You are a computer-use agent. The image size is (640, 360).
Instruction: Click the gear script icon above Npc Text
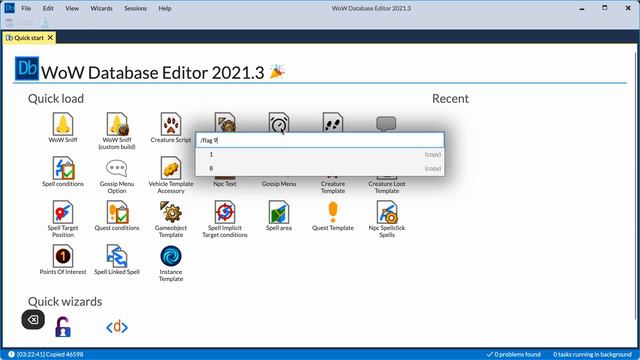pyautogui.click(x=225, y=122)
